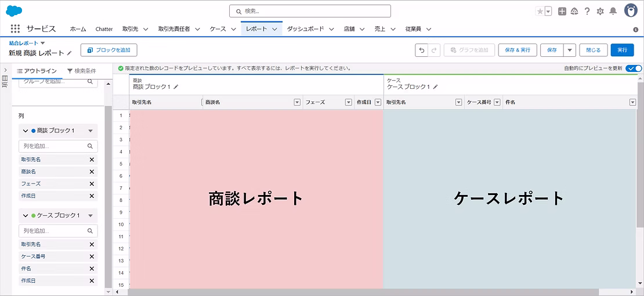Click the グラフを追加 button
The image size is (644, 296).
[469, 50]
